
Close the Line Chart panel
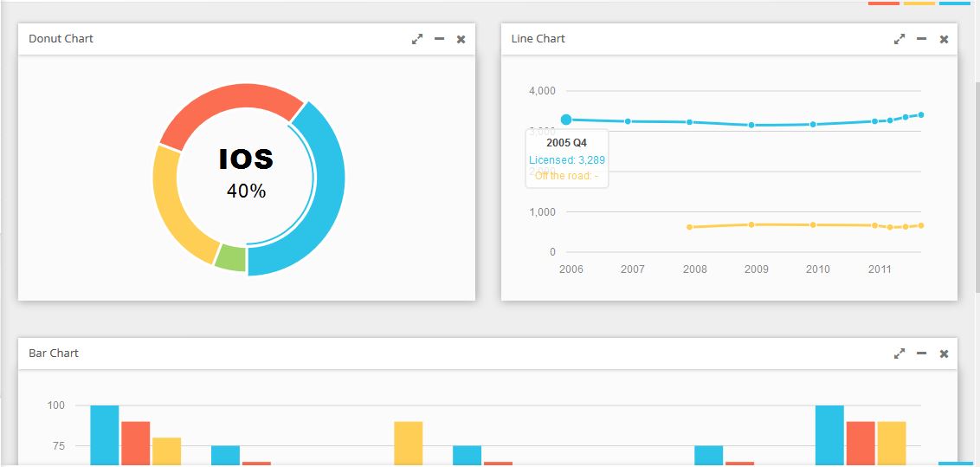point(944,39)
